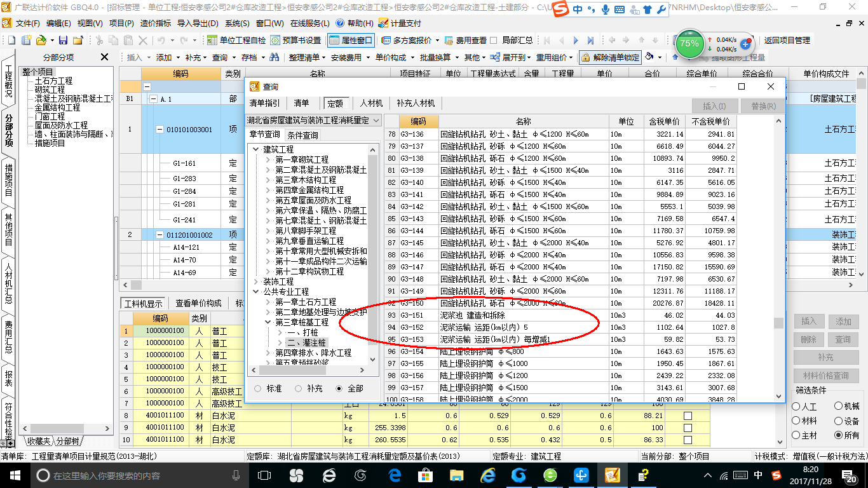The width and height of the screenshot is (868, 488).
Task: Expand 第四章排水、降水工程 node
Action: coord(268,353)
